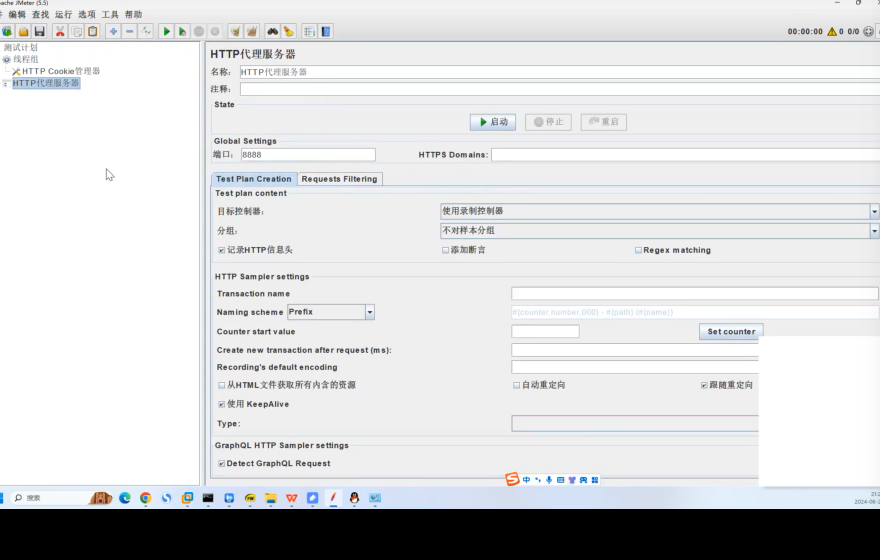Click the New test plan toolbar icon

pyautogui.click(x=7, y=31)
